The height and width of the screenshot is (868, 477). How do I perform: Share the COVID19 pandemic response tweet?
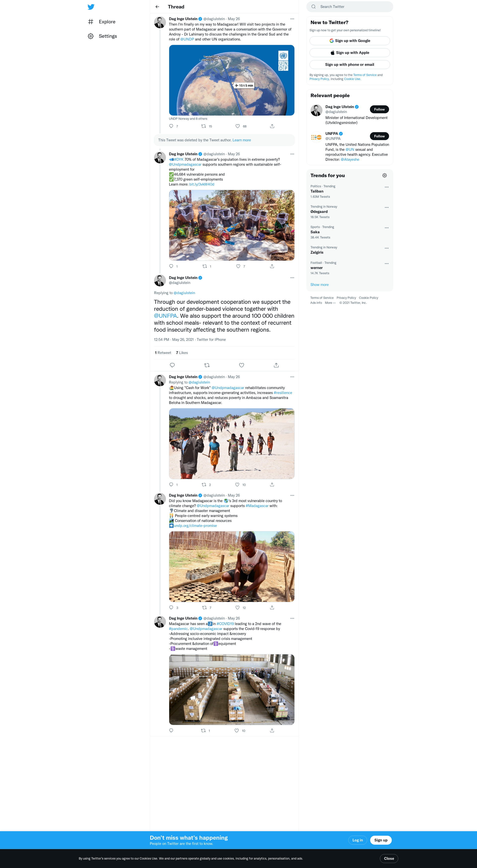click(272, 731)
